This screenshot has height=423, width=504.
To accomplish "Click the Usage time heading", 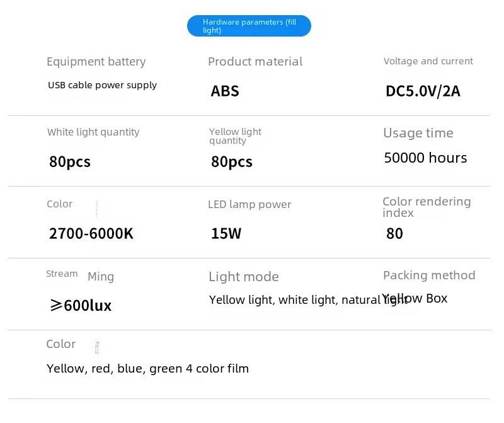I will coord(418,133).
